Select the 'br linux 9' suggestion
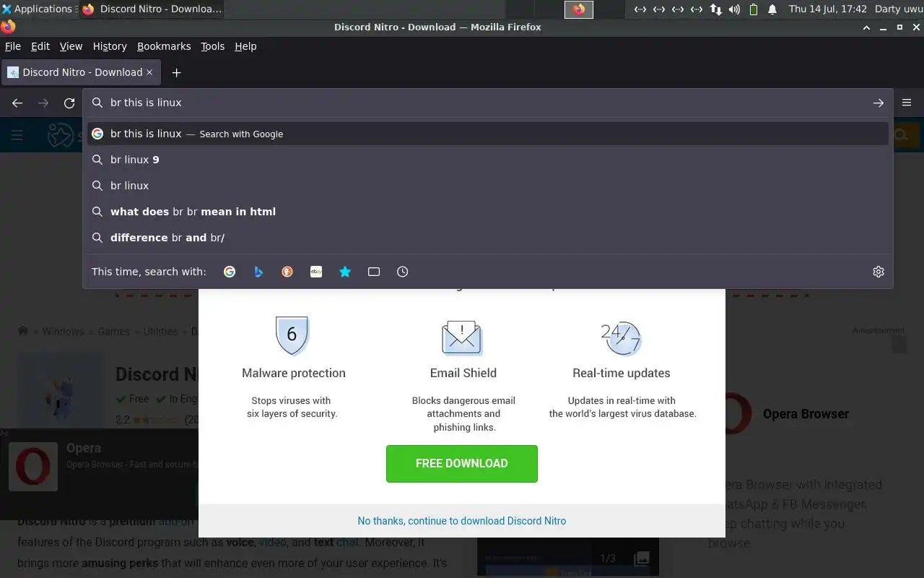The width and height of the screenshot is (924, 578). (x=488, y=160)
